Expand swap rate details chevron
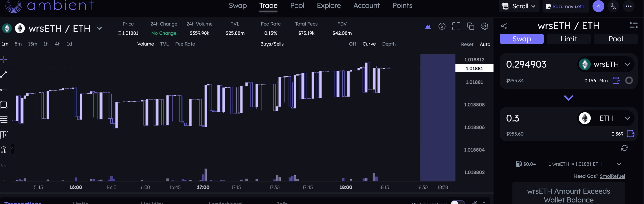 619,164
